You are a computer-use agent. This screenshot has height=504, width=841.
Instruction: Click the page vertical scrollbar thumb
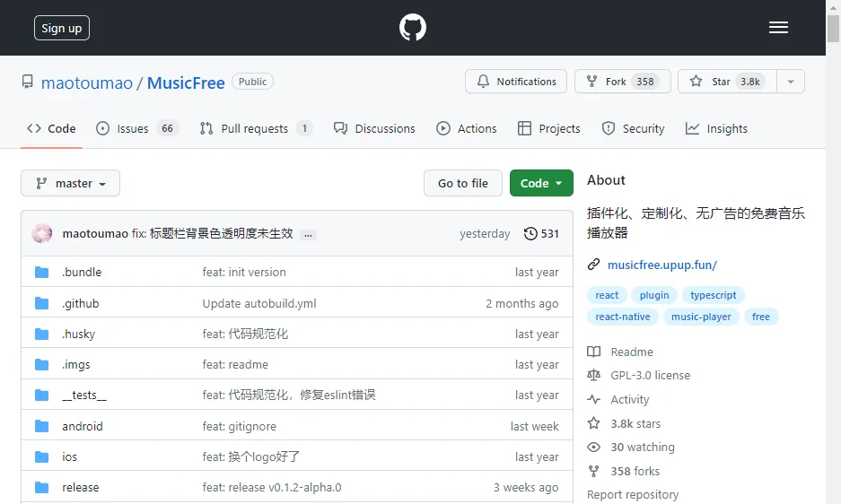tap(833, 28)
